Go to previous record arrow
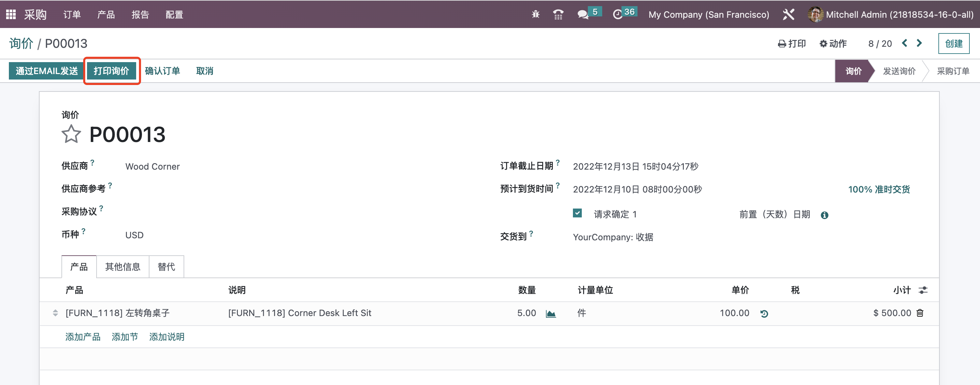The image size is (980, 385). click(x=905, y=43)
